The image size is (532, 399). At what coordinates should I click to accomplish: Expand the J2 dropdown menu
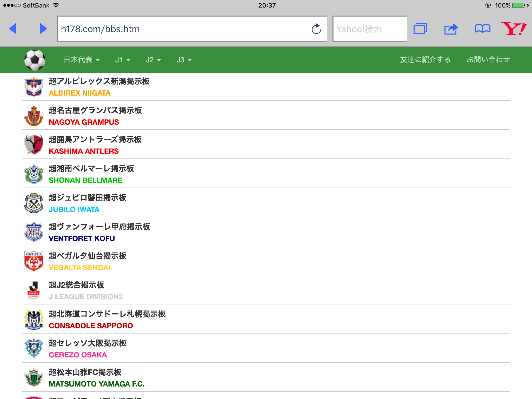click(x=153, y=60)
